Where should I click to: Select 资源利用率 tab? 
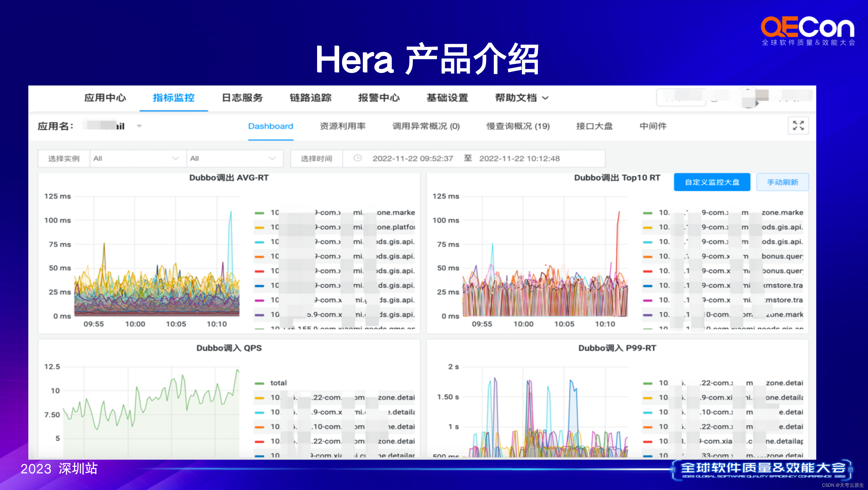[342, 126]
